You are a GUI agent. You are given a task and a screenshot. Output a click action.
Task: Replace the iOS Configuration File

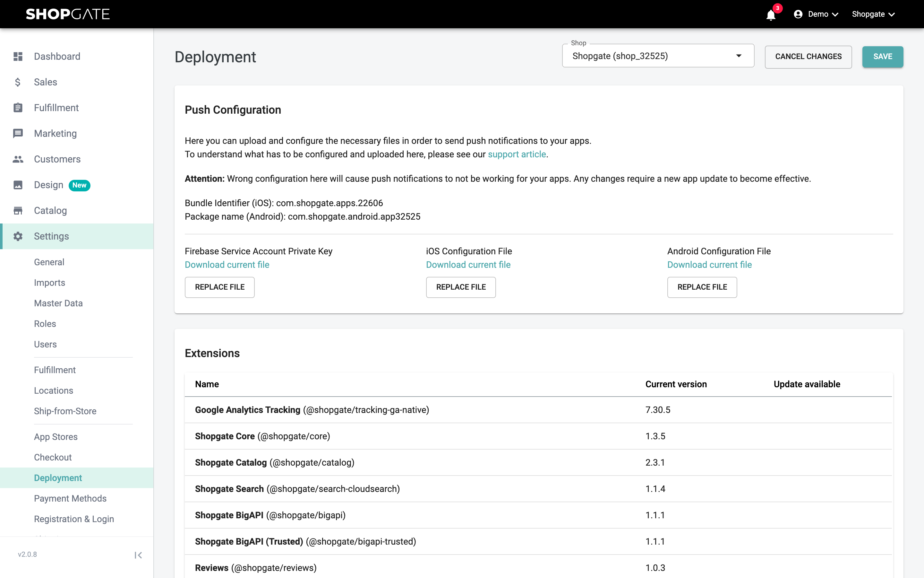[461, 287]
